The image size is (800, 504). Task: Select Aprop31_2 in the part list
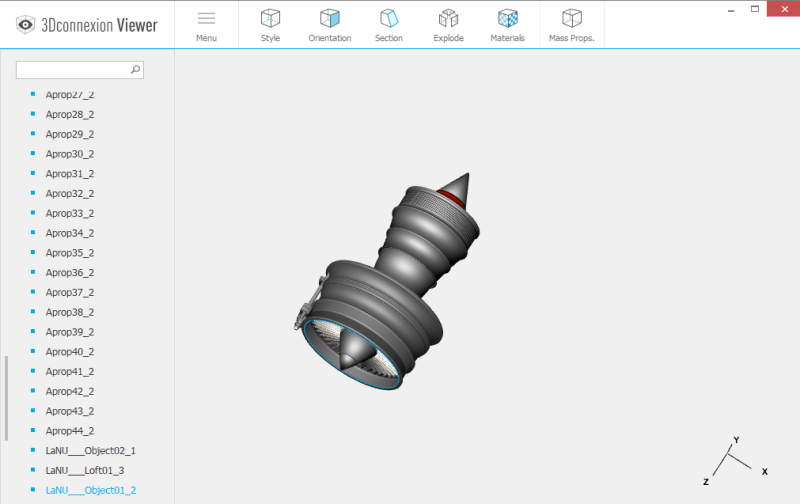coord(70,174)
